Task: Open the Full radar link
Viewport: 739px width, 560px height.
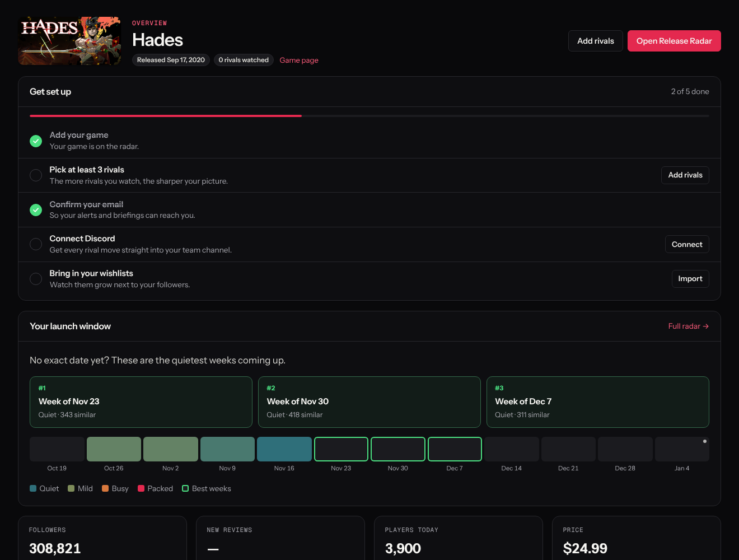Action: 689,326
